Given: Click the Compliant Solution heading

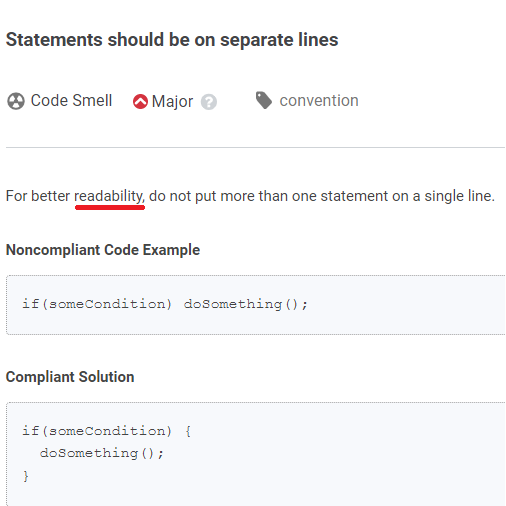Looking at the screenshot, I should click(70, 377).
